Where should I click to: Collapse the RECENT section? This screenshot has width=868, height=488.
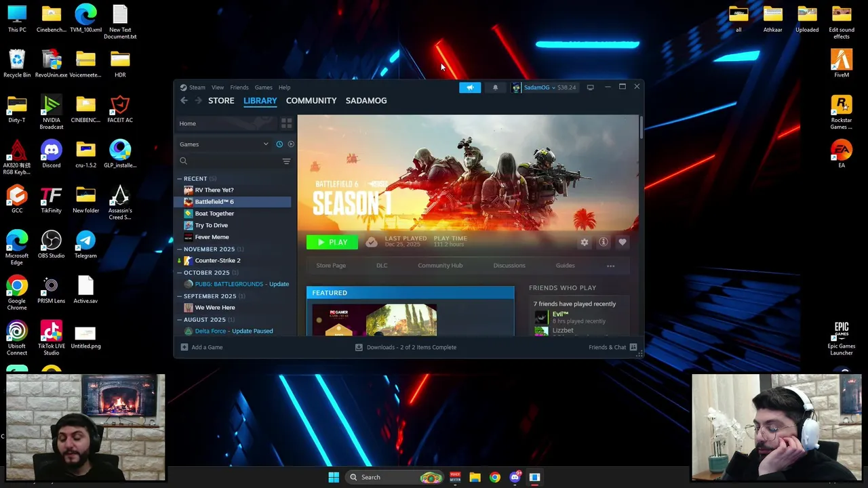pyautogui.click(x=180, y=179)
